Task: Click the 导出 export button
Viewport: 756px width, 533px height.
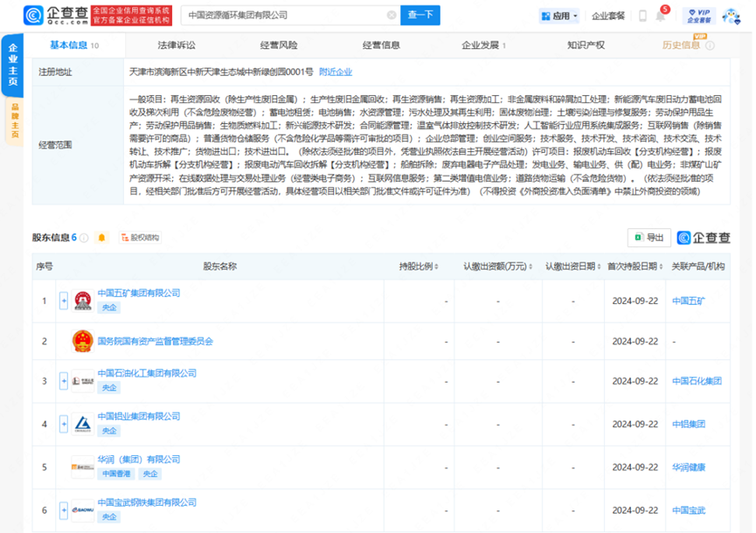Action: (649, 238)
